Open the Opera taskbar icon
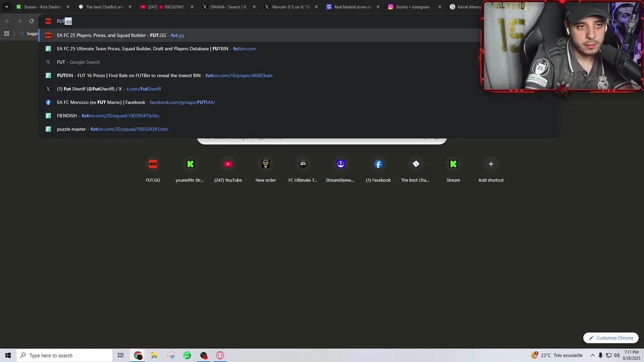 coord(220,355)
